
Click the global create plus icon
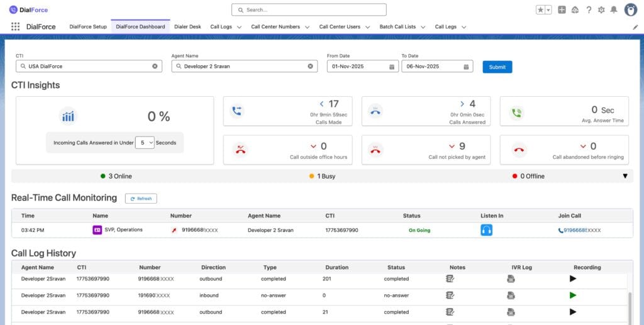pos(562,10)
